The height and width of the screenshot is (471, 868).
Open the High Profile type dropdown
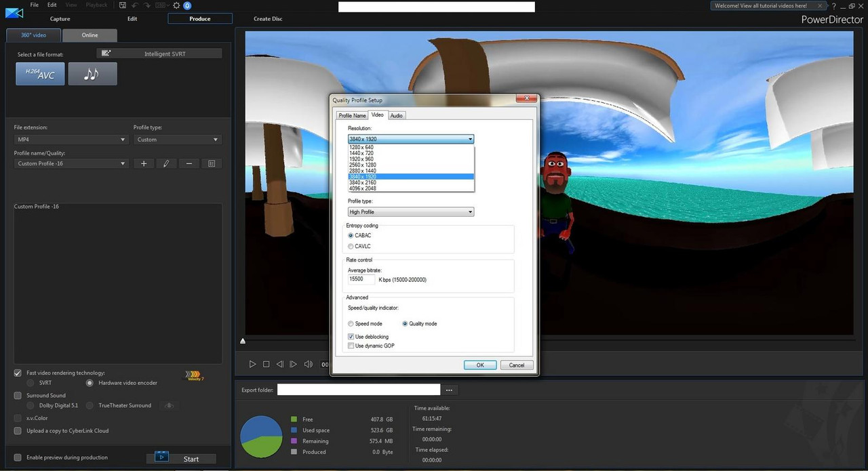410,212
